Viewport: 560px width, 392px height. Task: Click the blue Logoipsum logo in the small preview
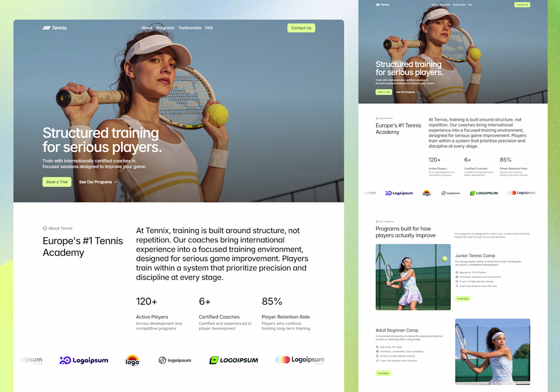[x=399, y=193]
